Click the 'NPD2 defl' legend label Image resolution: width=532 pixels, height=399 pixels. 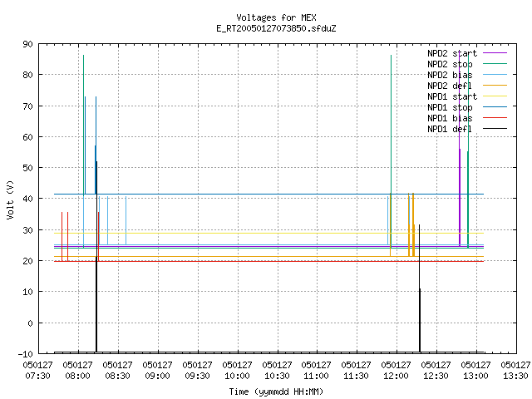[x=450, y=86]
